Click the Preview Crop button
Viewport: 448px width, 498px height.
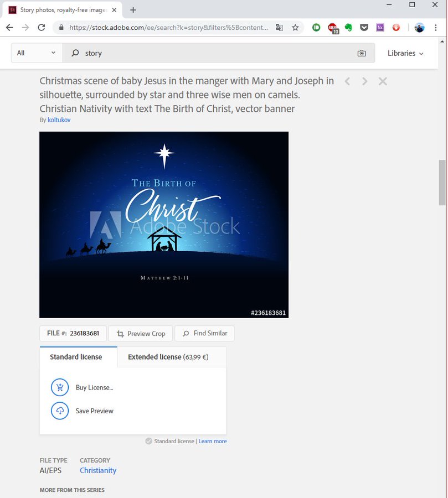(141, 334)
